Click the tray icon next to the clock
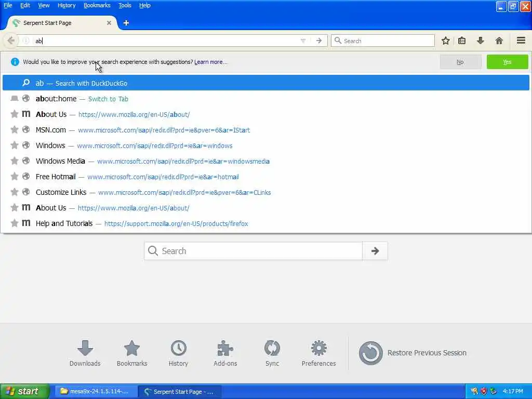The width and height of the screenshot is (532, 399). coord(494,392)
